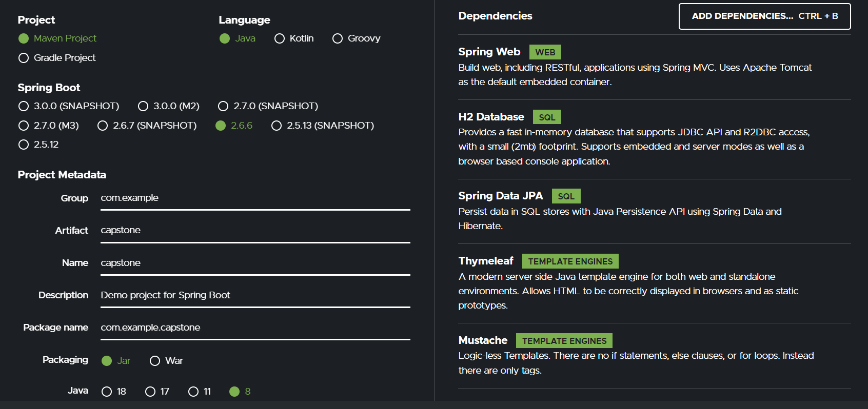Viewport: 868px width, 409px height.
Task: Open the Add Dependencies dialog
Action: [x=764, y=16]
